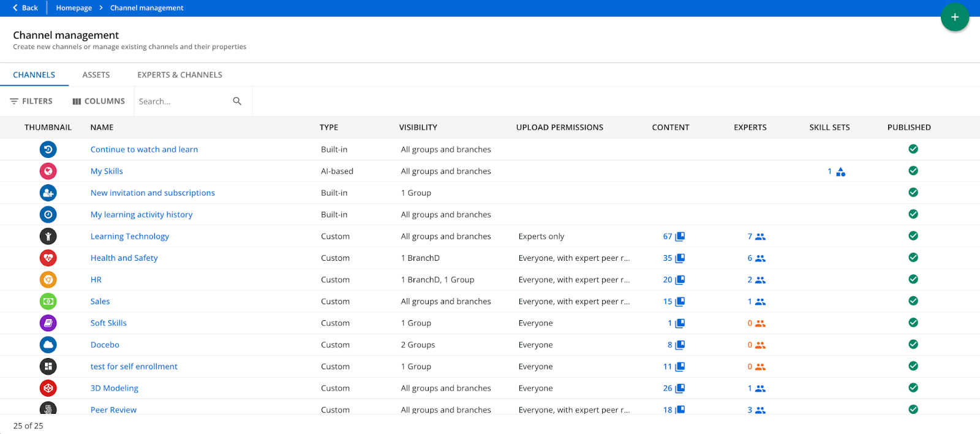Viewport: 980px width, 434px height.
Task: Click skill sets icon for My Skills
Action: coord(840,172)
